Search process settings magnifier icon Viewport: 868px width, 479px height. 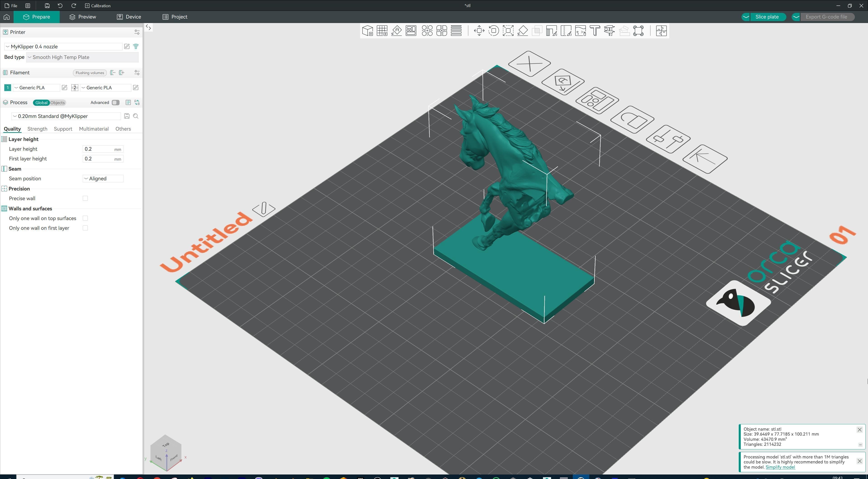136,116
